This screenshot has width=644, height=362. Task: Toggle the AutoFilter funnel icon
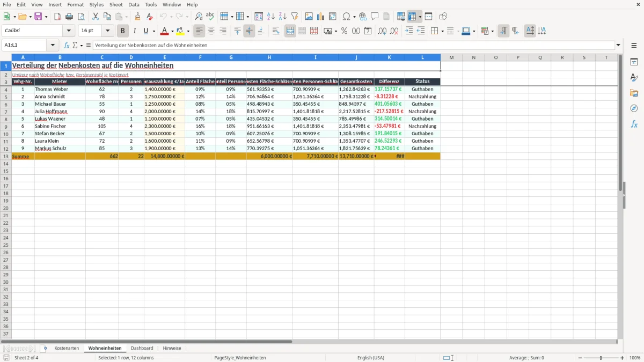coord(294,17)
